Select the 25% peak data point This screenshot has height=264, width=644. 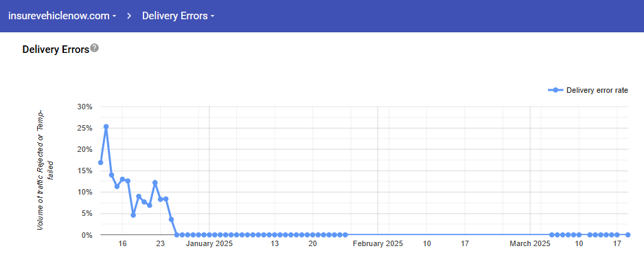[106, 126]
